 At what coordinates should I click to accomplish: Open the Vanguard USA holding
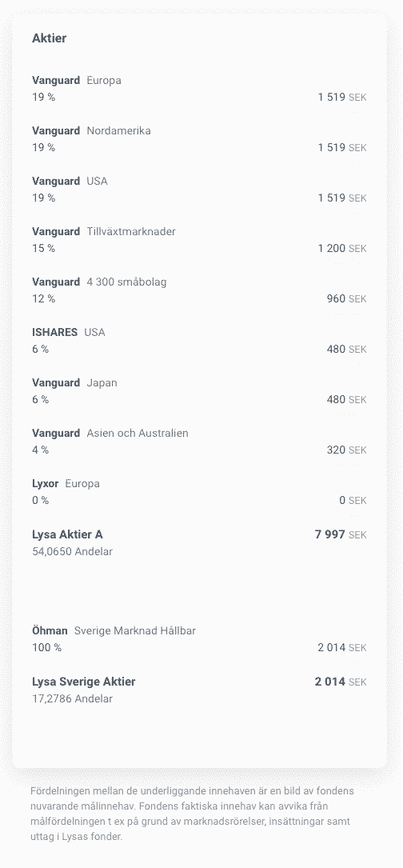(199, 190)
